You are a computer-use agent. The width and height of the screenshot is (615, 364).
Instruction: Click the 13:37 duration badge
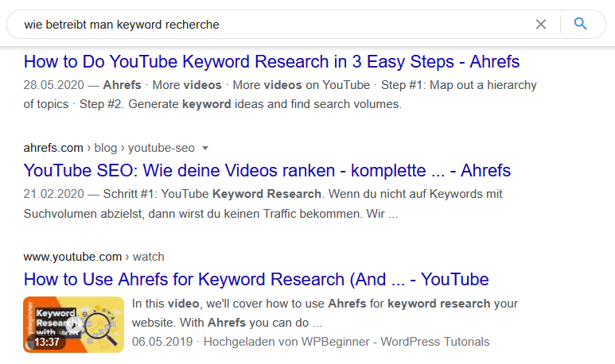(x=46, y=342)
